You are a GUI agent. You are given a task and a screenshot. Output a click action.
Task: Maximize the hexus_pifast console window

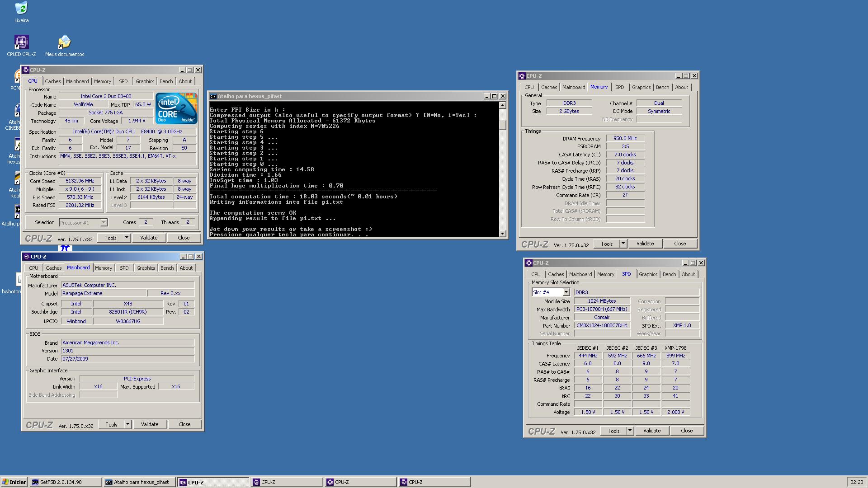tap(495, 96)
